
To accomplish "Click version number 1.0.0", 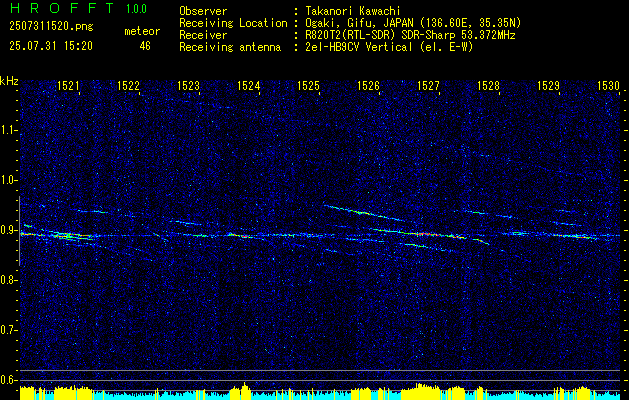I will pos(136,9).
